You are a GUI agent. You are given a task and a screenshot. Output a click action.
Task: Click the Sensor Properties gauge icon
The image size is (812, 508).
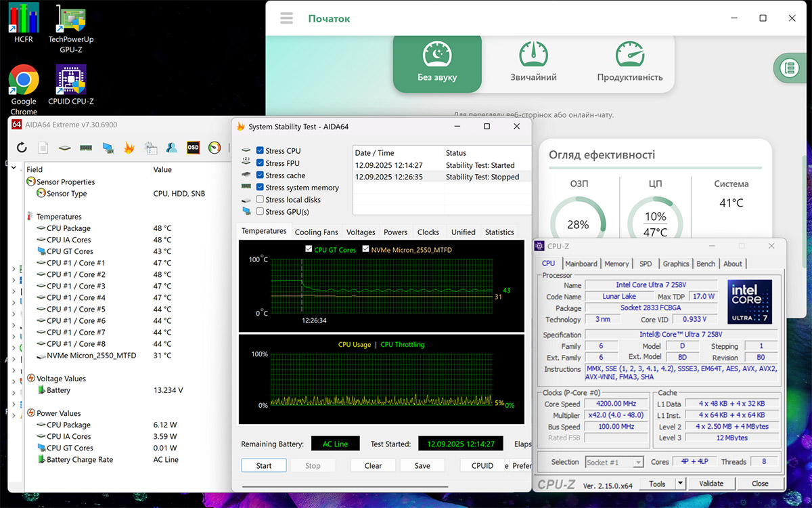[x=30, y=182]
